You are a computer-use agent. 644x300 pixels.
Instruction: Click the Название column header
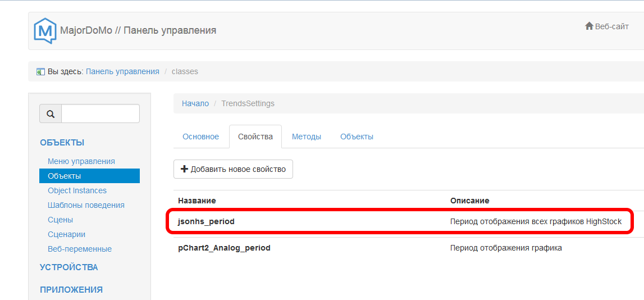197,201
